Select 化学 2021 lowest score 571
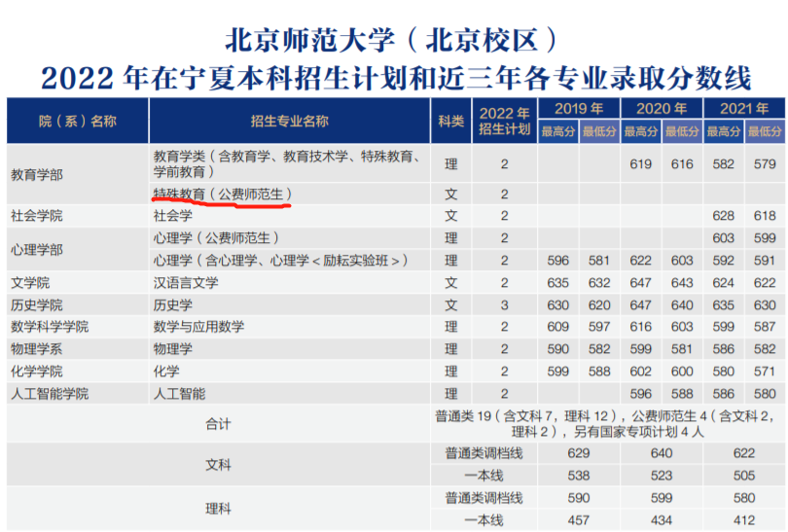 tap(765, 372)
